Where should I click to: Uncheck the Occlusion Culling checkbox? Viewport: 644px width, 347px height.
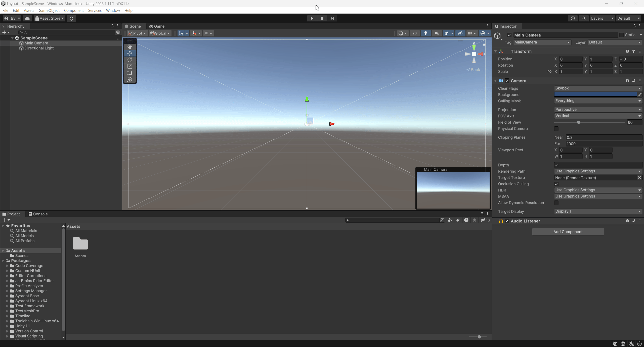pyautogui.click(x=556, y=184)
